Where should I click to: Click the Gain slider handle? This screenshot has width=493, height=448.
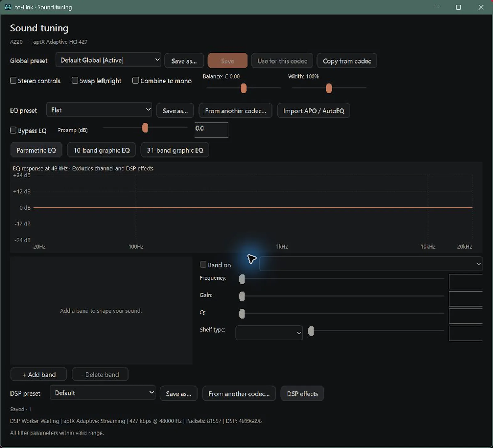click(x=242, y=296)
